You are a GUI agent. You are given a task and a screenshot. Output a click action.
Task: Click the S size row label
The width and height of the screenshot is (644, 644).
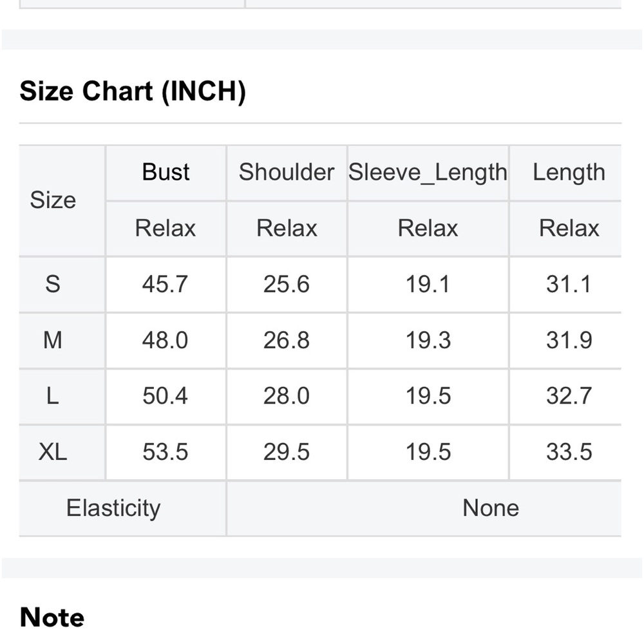(x=53, y=284)
